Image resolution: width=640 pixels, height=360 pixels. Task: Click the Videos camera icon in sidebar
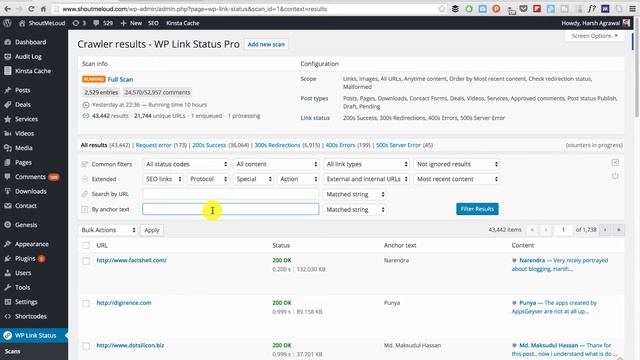coord(7,133)
